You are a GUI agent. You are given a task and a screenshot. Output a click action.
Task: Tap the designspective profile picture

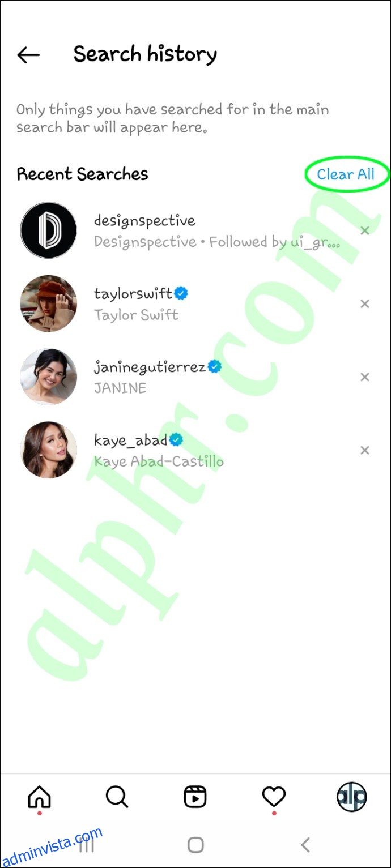pos(48,230)
